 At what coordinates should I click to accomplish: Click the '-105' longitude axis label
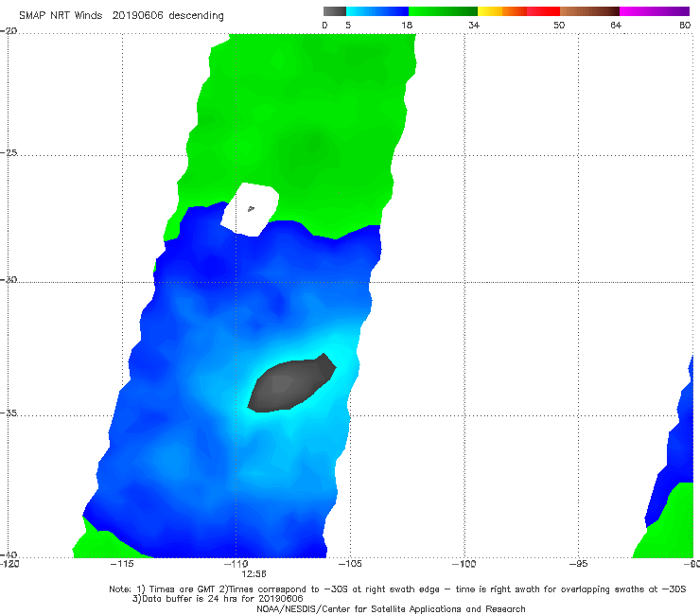point(350,564)
